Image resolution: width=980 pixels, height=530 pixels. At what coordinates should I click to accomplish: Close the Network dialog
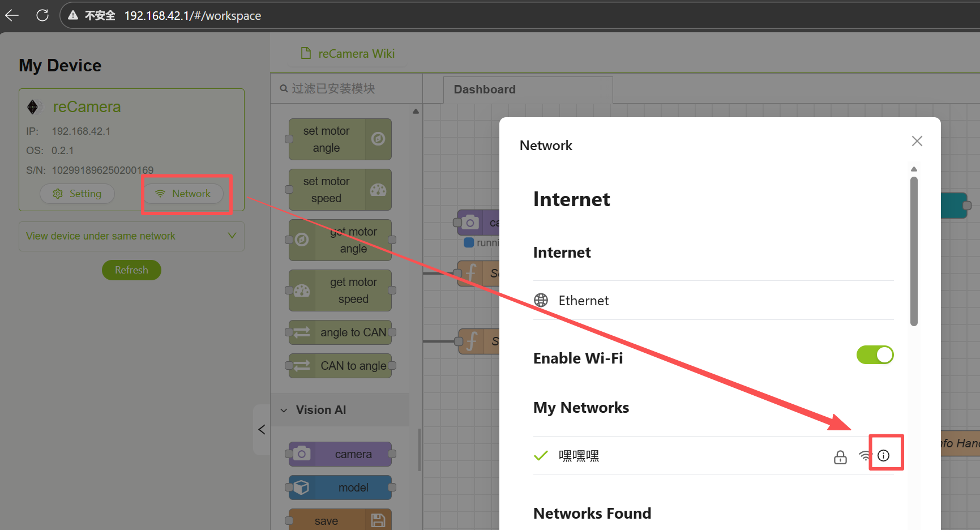pyautogui.click(x=917, y=141)
